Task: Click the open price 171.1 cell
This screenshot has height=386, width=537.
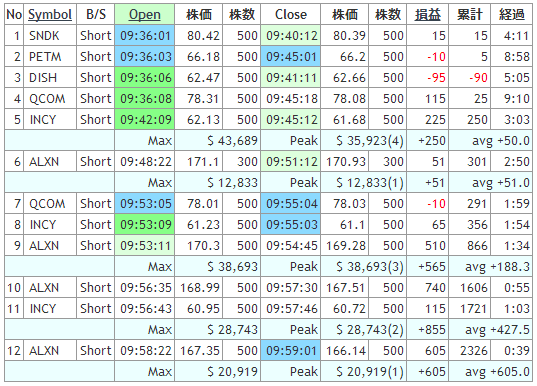Action: [199, 162]
